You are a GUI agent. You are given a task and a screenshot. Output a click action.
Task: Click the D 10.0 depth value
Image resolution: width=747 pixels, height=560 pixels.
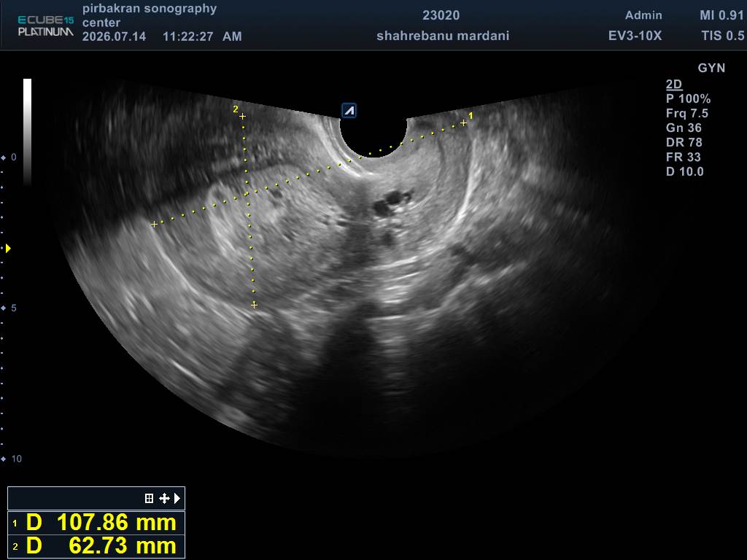tap(684, 171)
